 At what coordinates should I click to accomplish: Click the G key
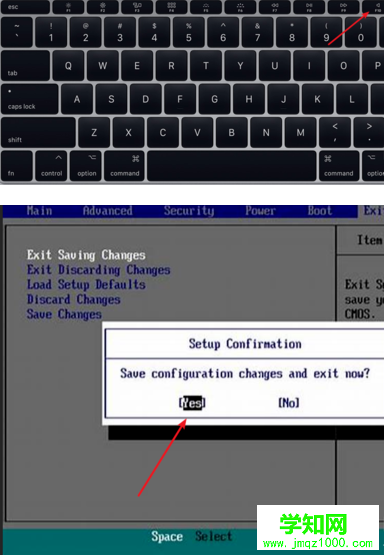coord(214,99)
